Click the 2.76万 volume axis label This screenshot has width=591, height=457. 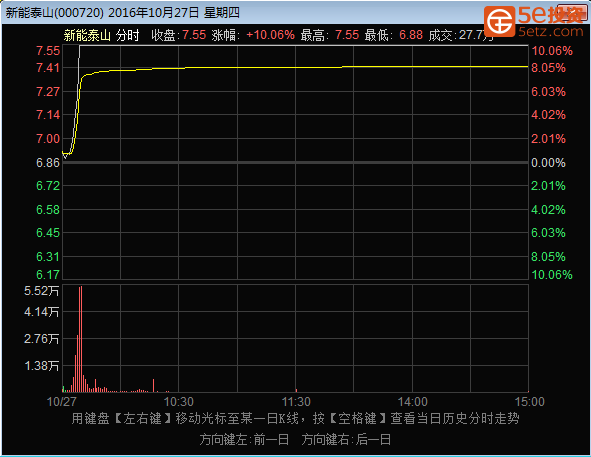click(41, 339)
